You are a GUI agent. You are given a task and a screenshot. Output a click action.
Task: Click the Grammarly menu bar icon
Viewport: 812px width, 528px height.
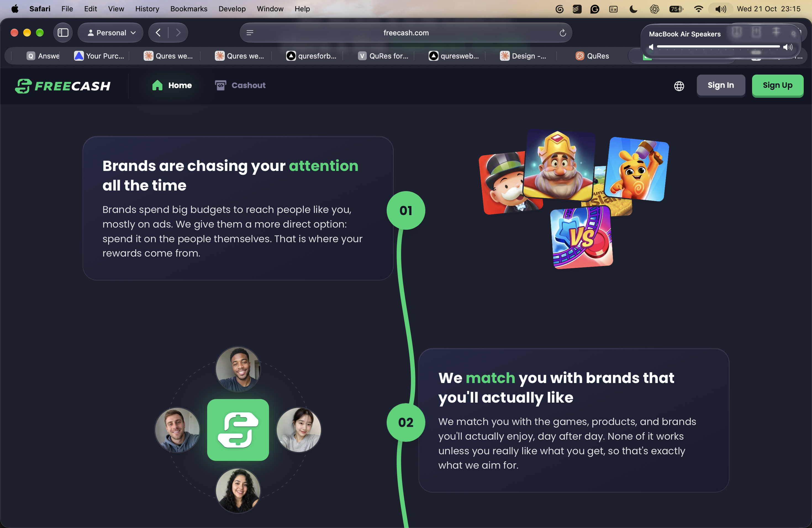pyautogui.click(x=595, y=9)
